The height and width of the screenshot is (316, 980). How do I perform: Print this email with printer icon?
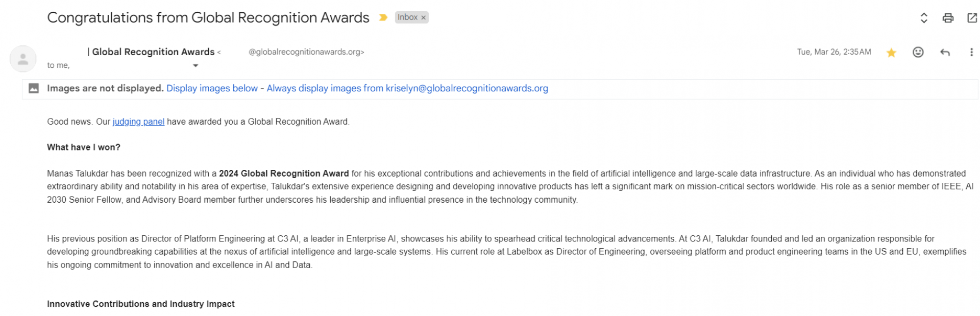(x=948, y=18)
